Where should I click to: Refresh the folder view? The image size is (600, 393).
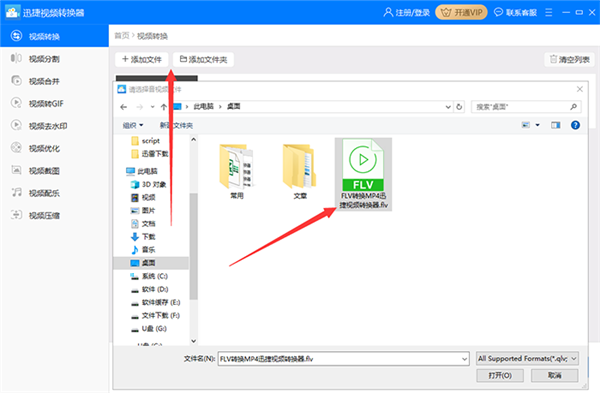pos(459,107)
